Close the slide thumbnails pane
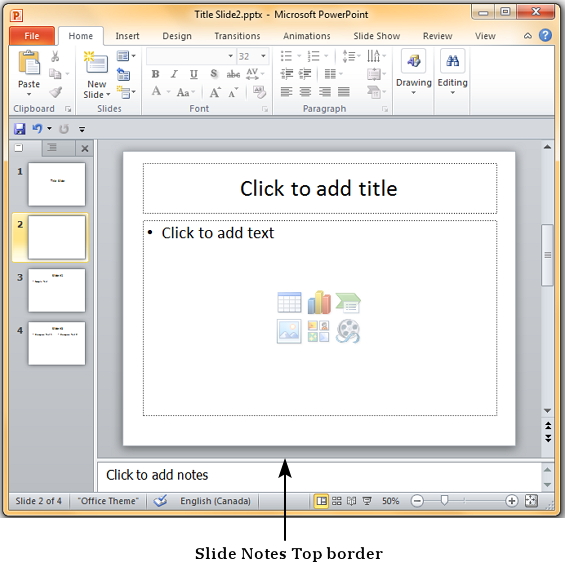This screenshot has width=565, height=582. pyautogui.click(x=85, y=148)
